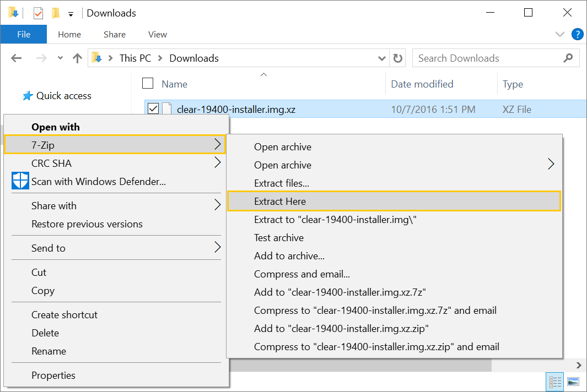This screenshot has height=392, width=587.
Task: Expand the CRC SHA submenu arrow
Action: [x=218, y=162]
